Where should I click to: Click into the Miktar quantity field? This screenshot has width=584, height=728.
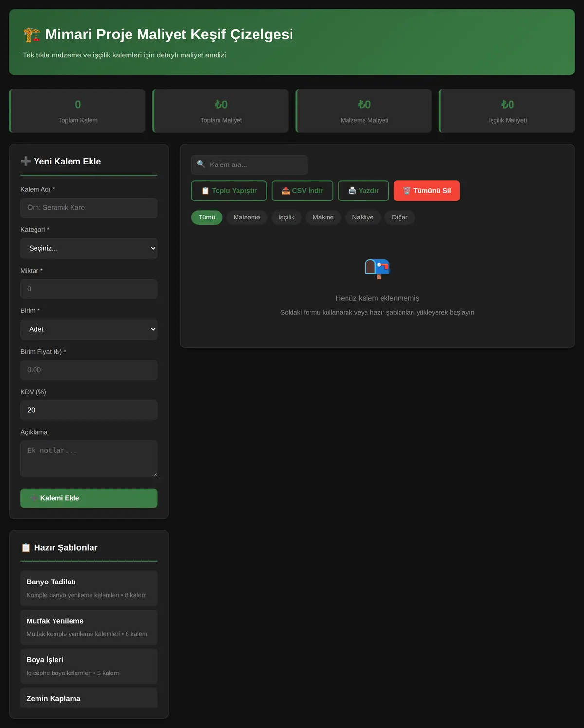tap(89, 289)
